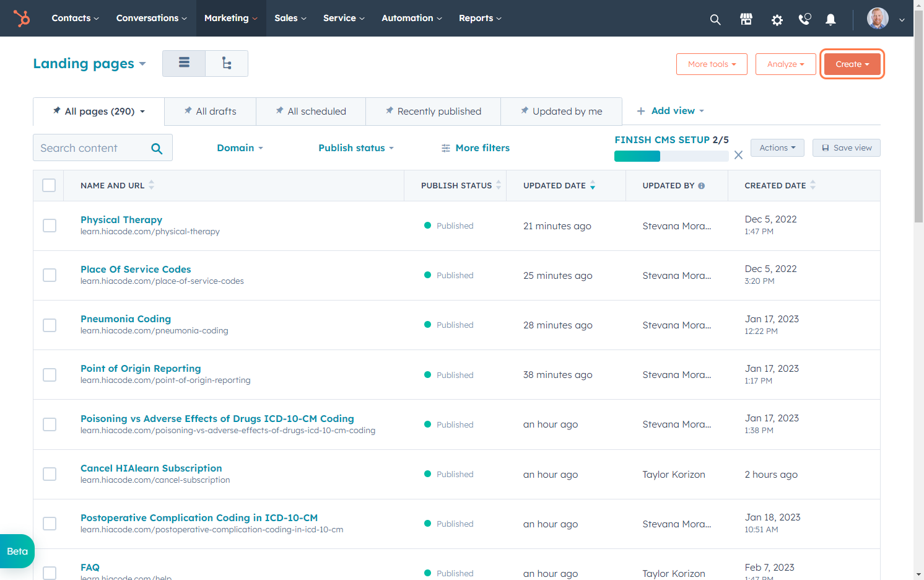Switch to the All drafts tab
Viewport: 924px width, 580px height.
[210, 112]
